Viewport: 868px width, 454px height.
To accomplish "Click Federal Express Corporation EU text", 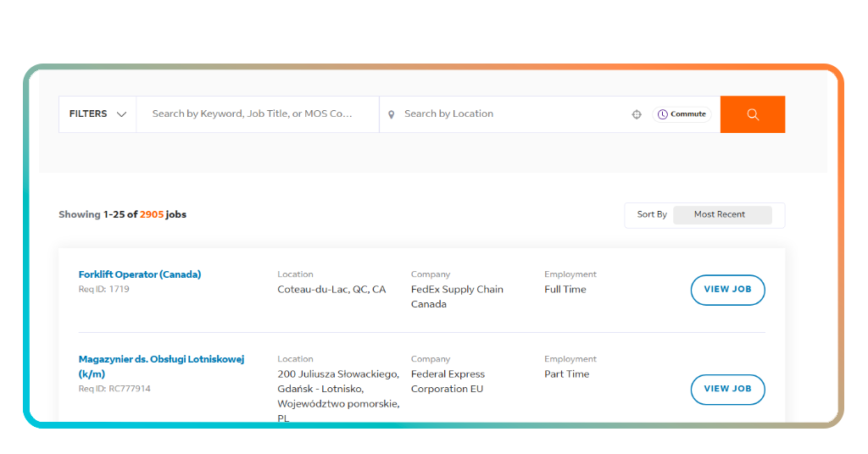I will pos(448,381).
